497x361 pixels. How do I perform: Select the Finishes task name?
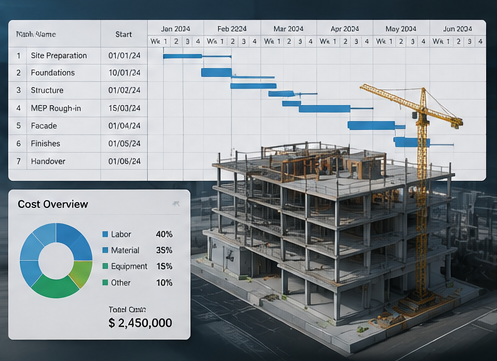pyautogui.click(x=45, y=143)
